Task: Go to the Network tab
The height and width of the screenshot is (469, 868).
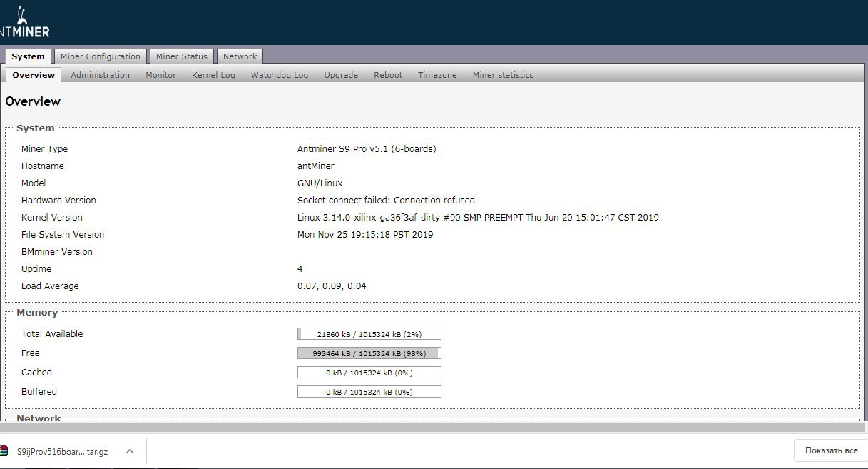Action: (x=240, y=56)
